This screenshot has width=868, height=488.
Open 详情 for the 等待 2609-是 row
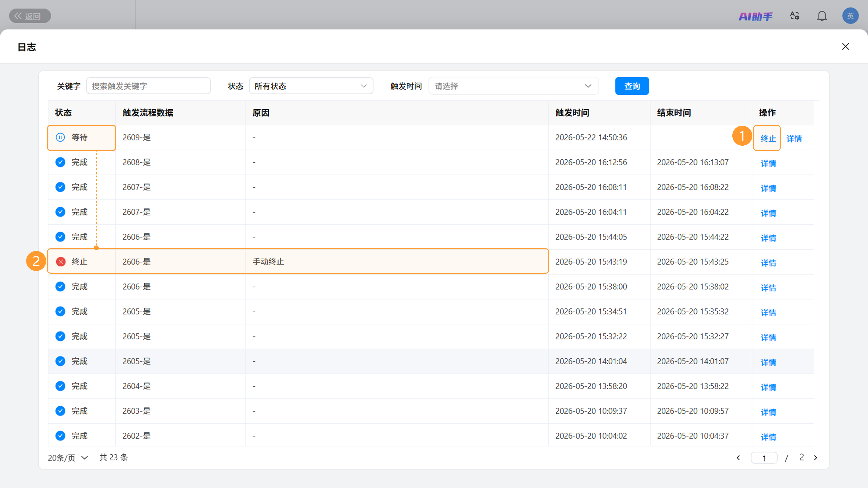click(794, 138)
